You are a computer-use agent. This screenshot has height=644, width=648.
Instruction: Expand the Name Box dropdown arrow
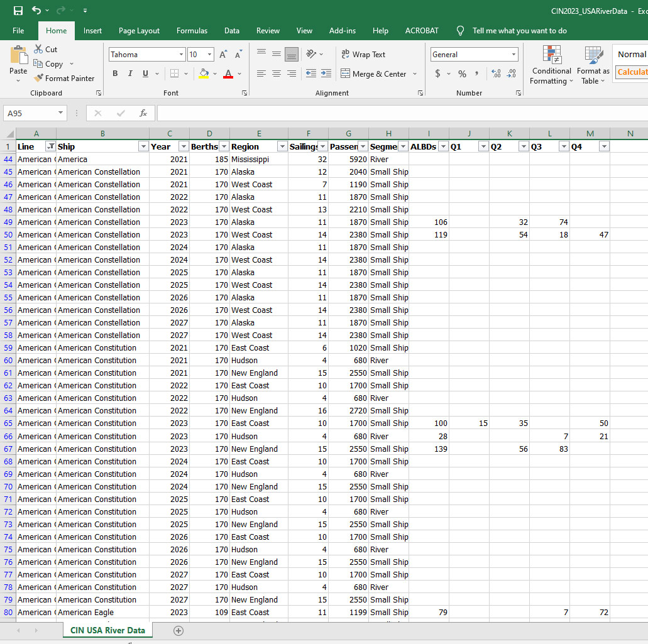tap(61, 112)
